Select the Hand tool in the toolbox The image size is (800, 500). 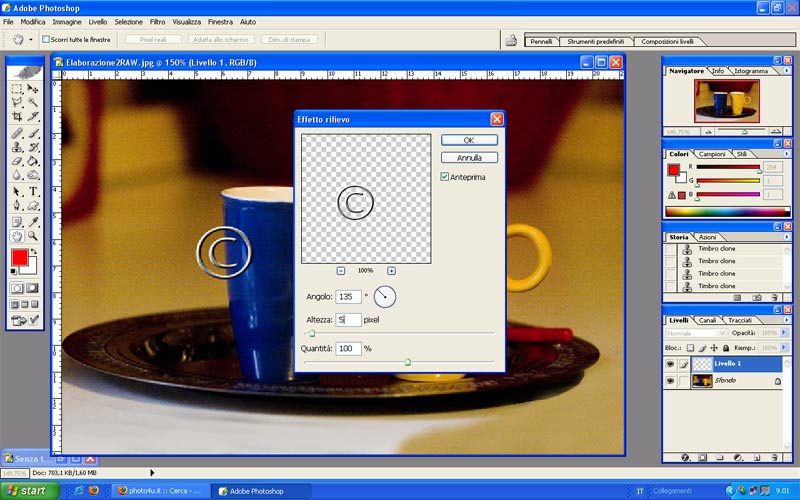pyautogui.click(x=17, y=236)
